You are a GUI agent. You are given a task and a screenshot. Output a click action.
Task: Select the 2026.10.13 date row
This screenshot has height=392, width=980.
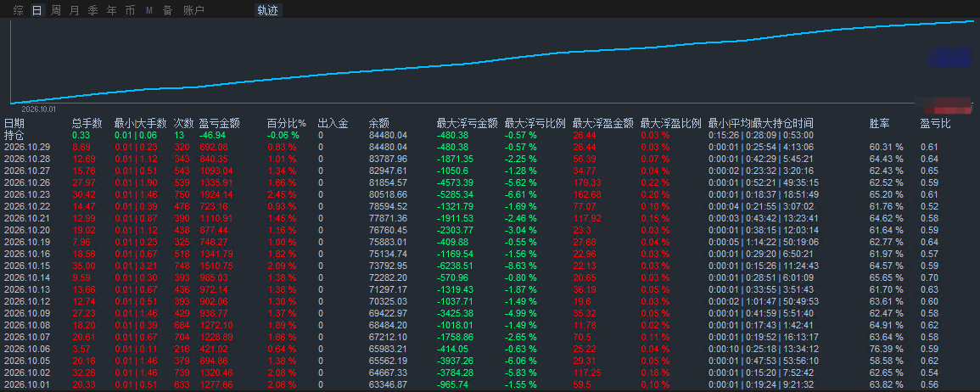click(x=490, y=289)
